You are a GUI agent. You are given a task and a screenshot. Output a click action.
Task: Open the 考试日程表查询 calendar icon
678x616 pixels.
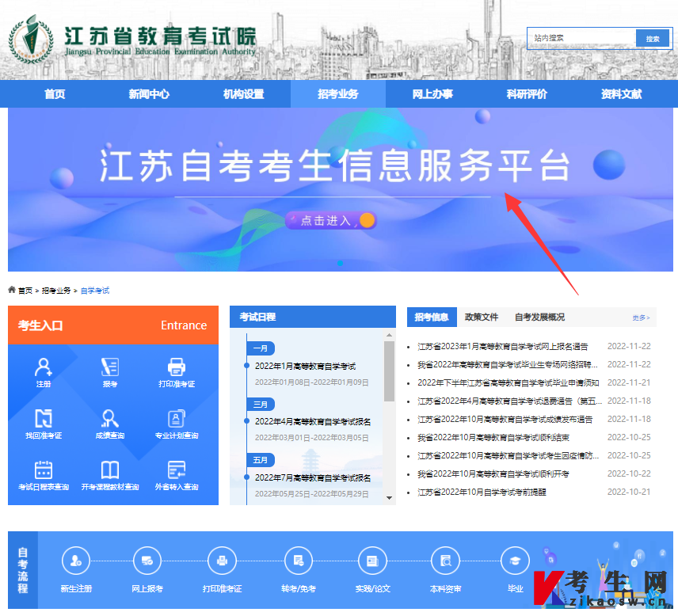(44, 470)
